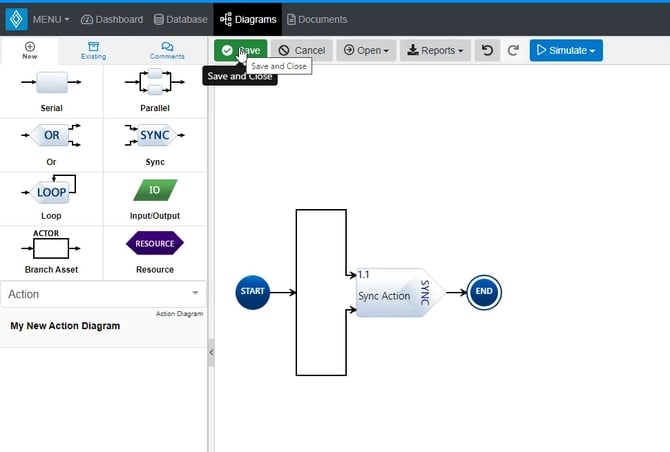Select the purple Resource icon

[155, 244]
